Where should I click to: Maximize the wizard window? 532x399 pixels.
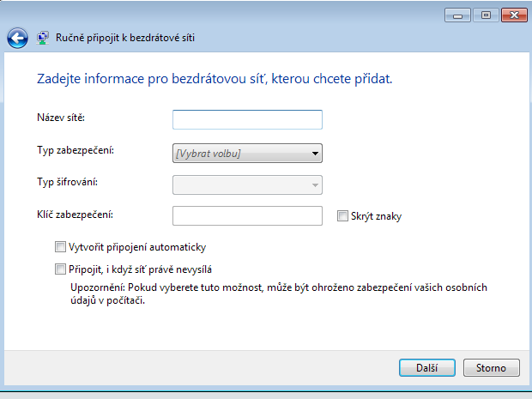pos(486,15)
